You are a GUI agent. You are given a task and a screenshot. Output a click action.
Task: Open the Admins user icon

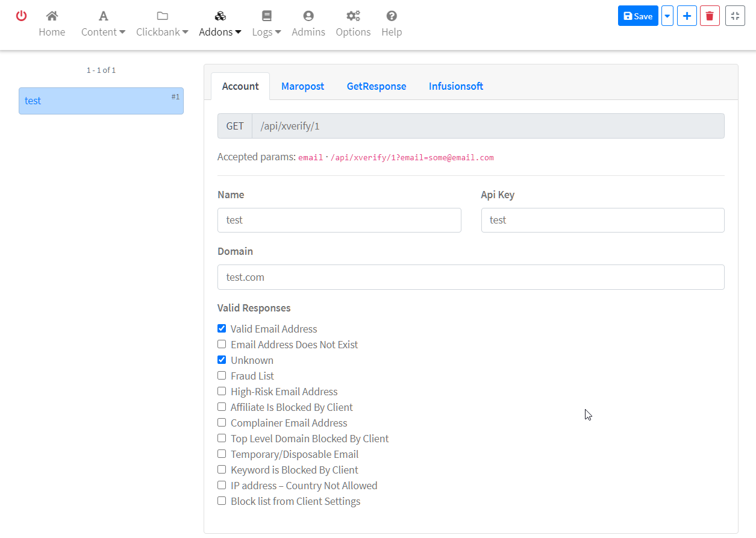coord(308,16)
